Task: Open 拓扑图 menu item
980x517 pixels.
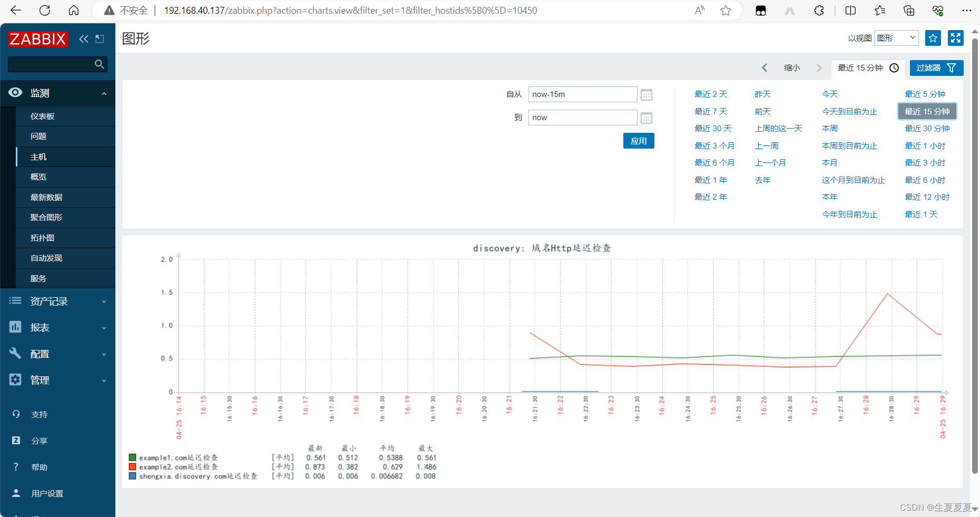Action: pos(65,238)
